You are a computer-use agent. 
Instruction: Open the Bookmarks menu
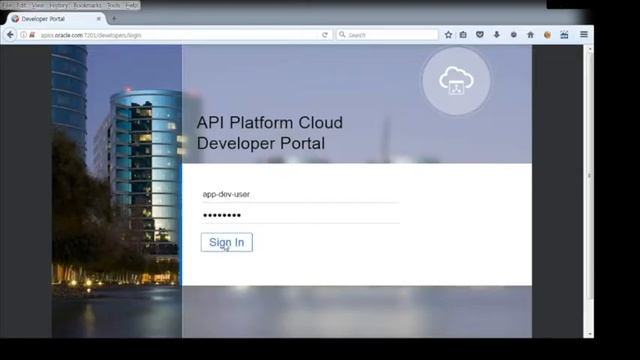(x=88, y=5)
